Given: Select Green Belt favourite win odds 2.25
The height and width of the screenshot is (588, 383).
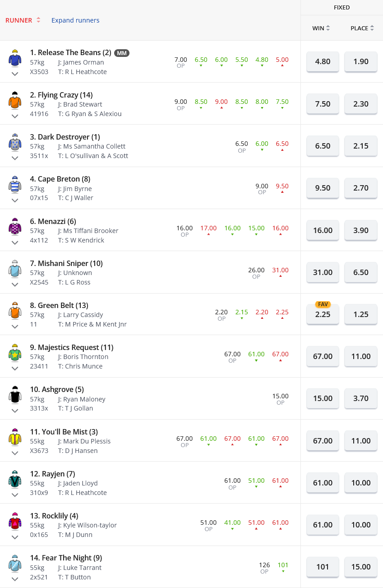Looking at the screenshot, I should pos(323,314).
